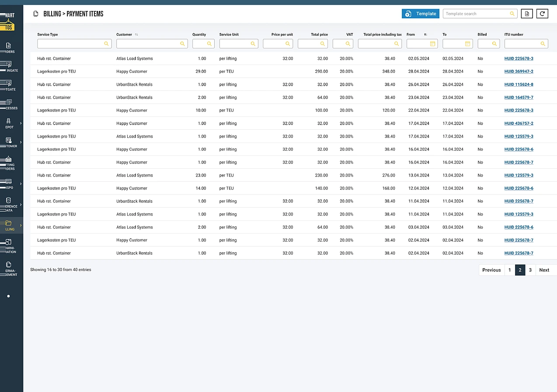
Task: Click the 29.00 quantity cell
Action: click(201, 72)
